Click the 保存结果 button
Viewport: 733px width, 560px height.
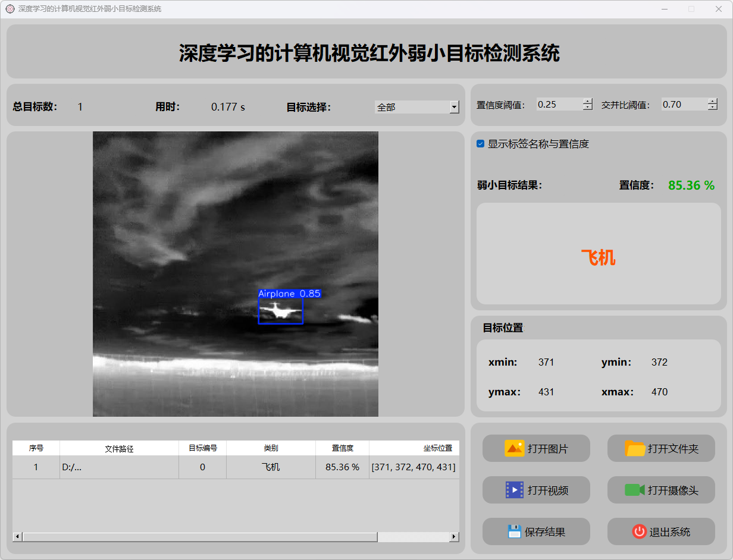[536, 531]
